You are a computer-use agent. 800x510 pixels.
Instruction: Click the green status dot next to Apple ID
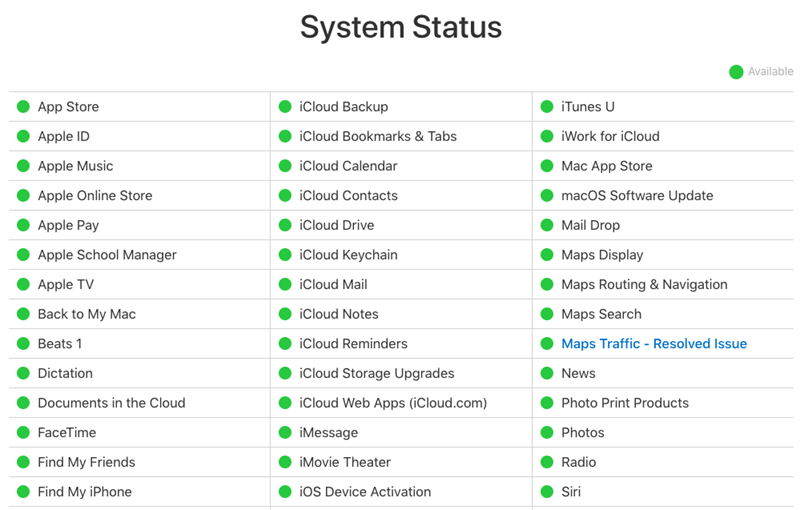pos(23,136)
